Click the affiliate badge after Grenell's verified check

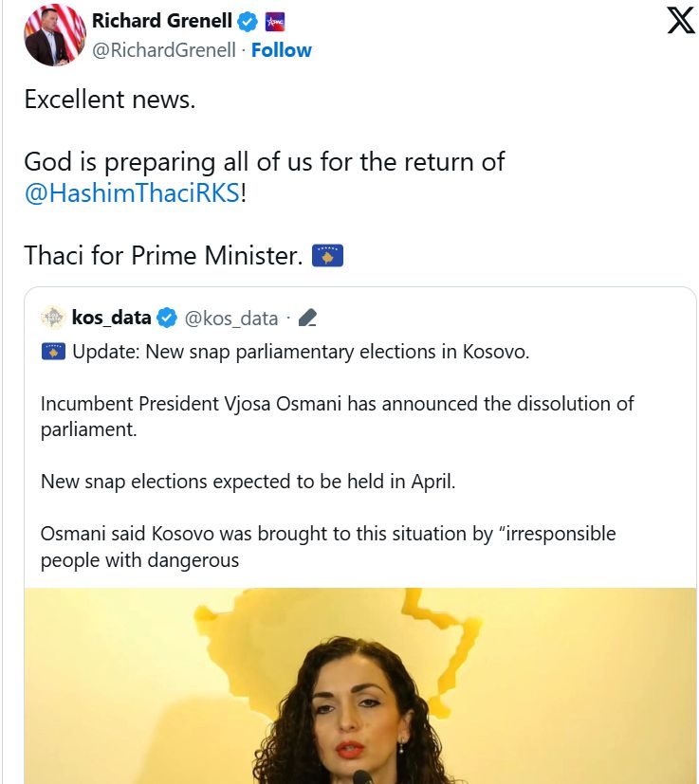(274, 22)
